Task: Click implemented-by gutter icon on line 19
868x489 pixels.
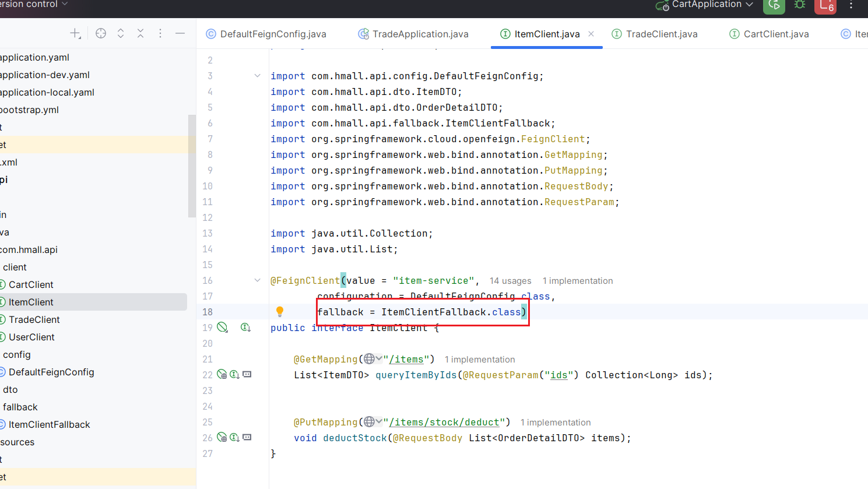Action: click(x=245, y=328)
